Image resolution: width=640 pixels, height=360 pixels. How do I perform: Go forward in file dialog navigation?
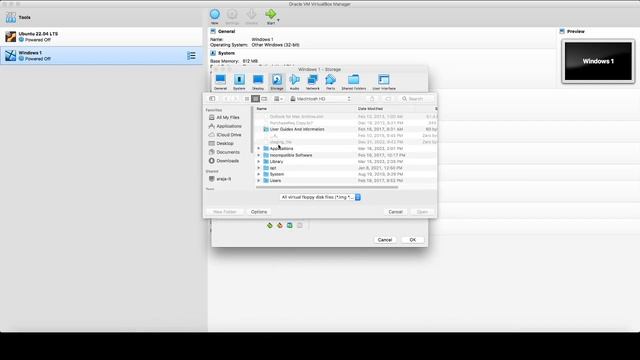[x=235, y=99]
